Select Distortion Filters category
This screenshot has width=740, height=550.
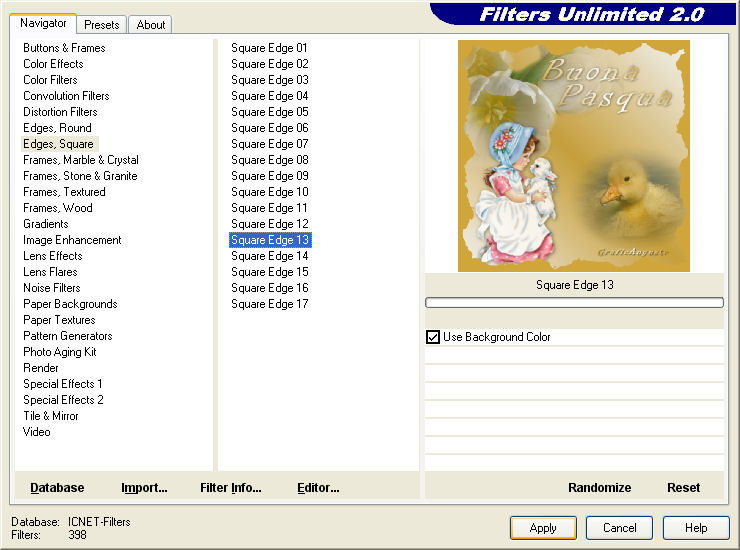point(60,112)
